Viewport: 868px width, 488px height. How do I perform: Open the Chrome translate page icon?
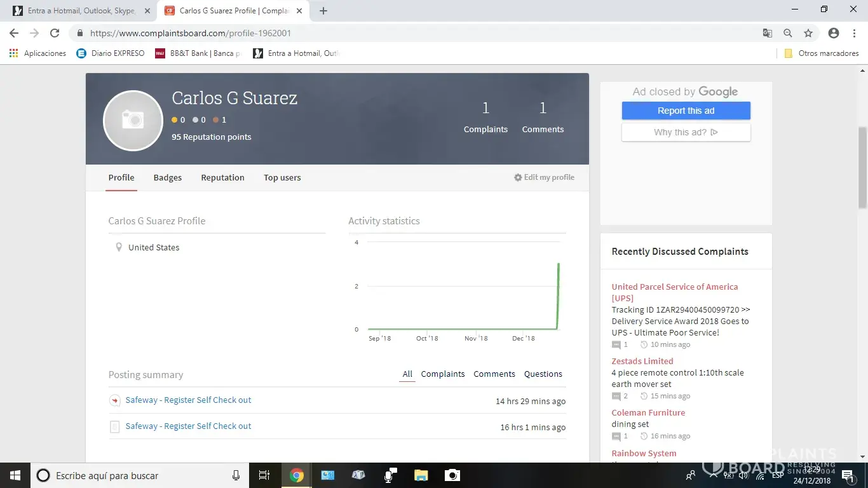click(x=768, y=33)
